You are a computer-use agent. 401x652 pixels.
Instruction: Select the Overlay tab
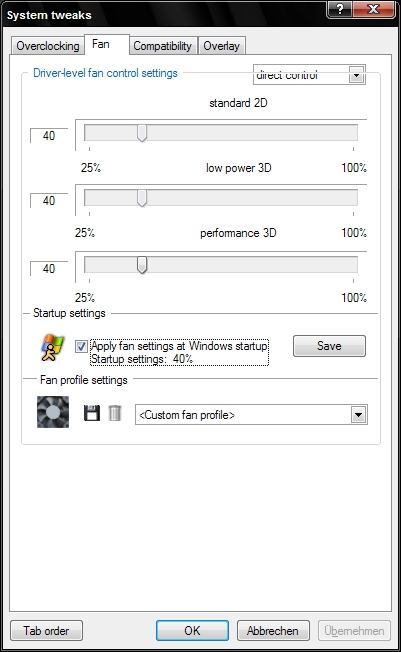pyautogui.click(x=221, y=46)
